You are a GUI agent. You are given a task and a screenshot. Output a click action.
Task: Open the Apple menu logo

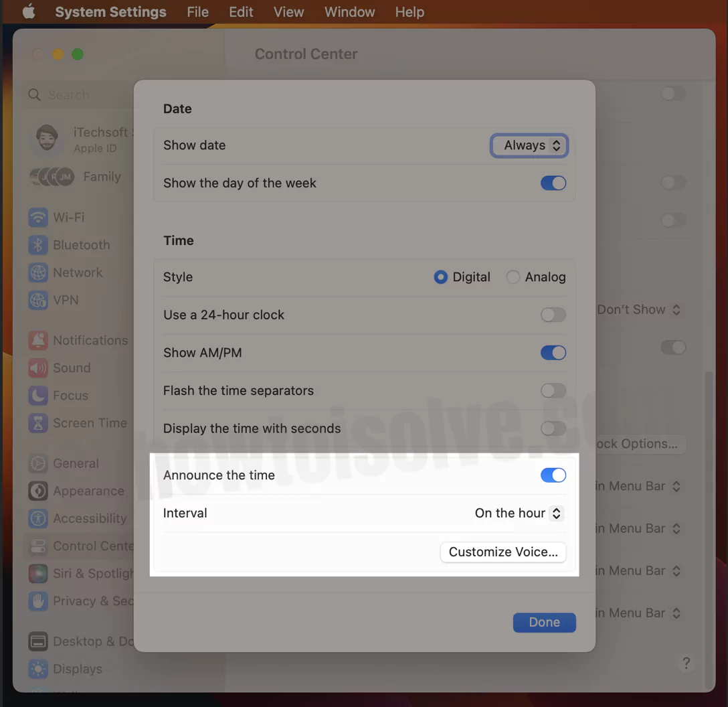(29, 11)
